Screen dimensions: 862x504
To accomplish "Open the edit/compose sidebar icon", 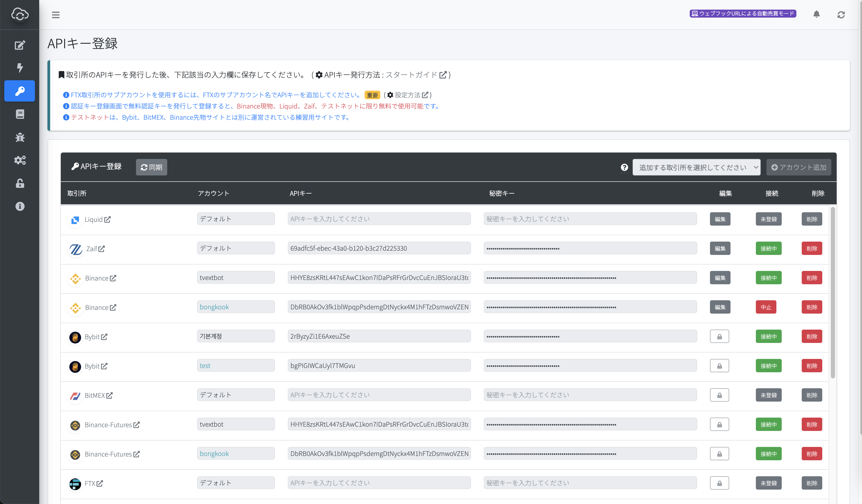I will (20, 45).
